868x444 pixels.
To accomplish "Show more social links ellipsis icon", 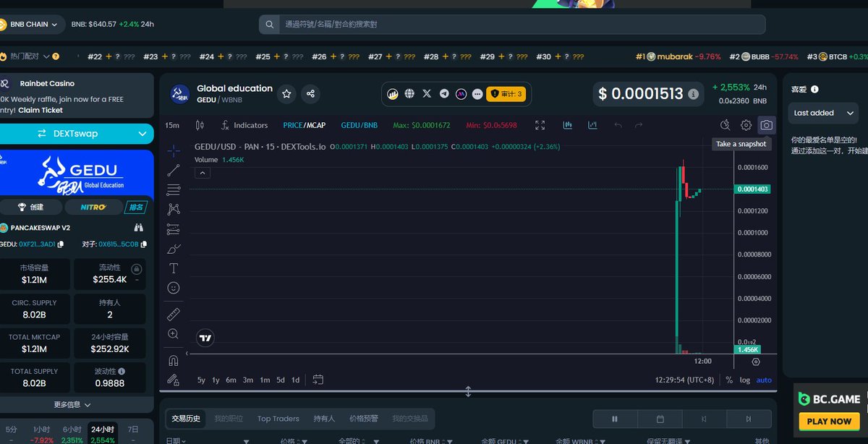I will 477,93.
